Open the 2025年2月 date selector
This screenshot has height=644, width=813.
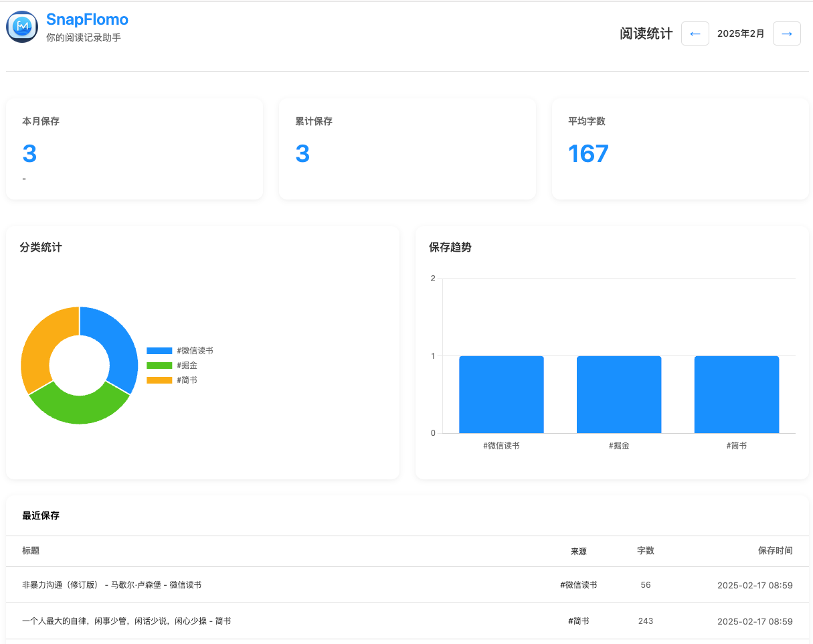pyautogui.click(x=741, y=33)
